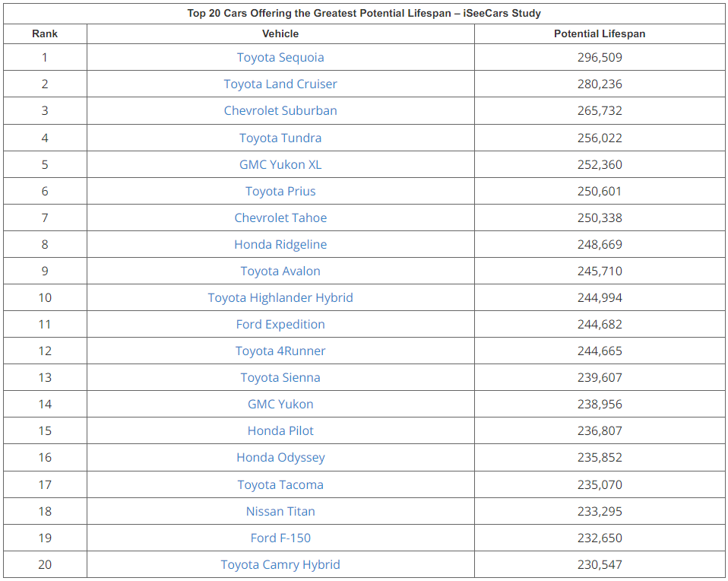The height and width of the screenshot is (581, 728).
Task: Select the lifespan value 244,994
Action: tap(600, 297)
